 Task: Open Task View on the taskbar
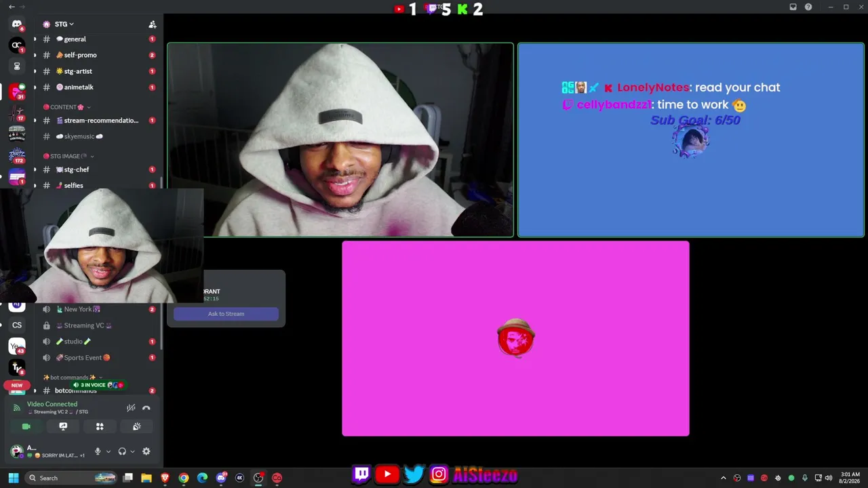click(127, 478)
